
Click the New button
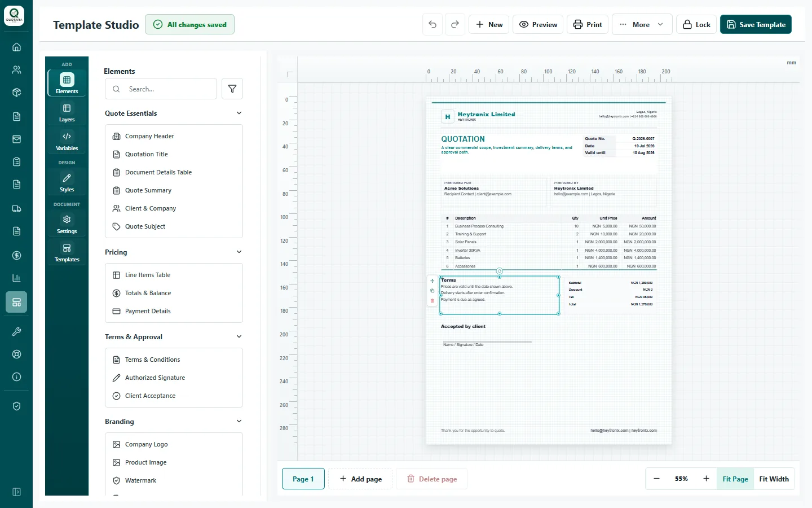(x=489, y=24)
